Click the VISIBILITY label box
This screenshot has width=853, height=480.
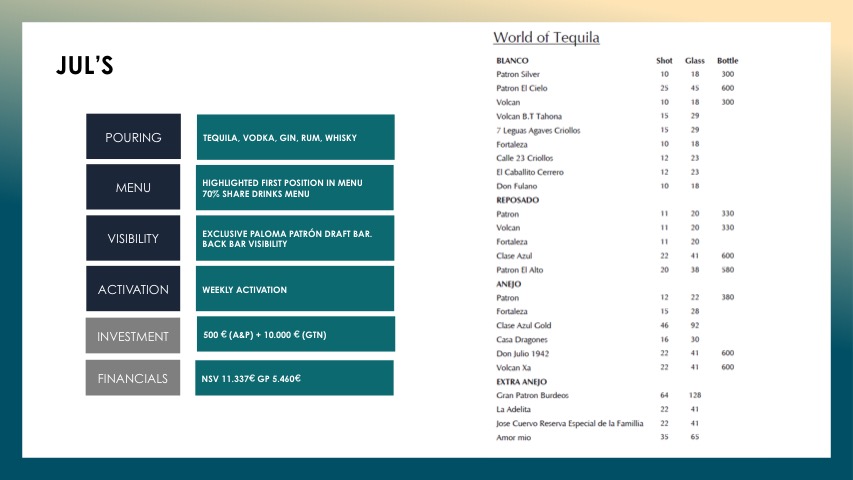coord(133,238)
